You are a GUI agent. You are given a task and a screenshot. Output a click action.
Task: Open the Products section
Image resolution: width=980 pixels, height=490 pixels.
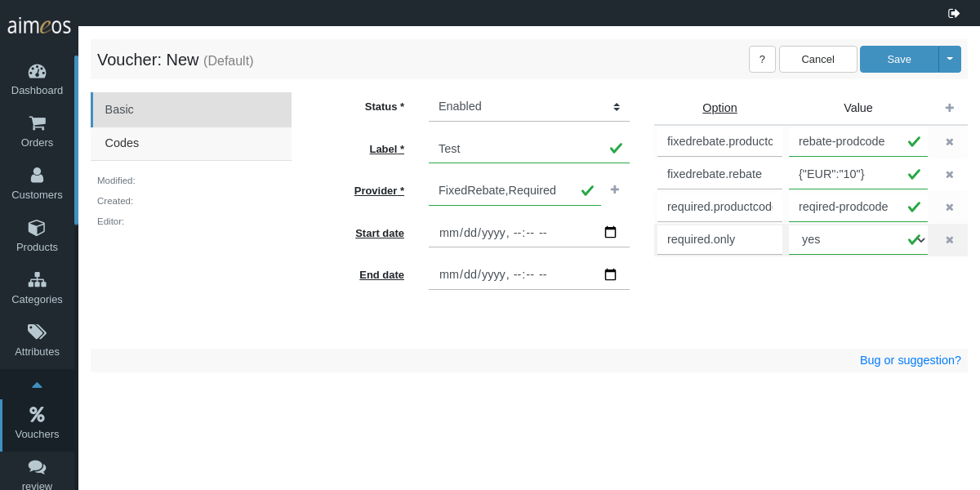[37, 237]
